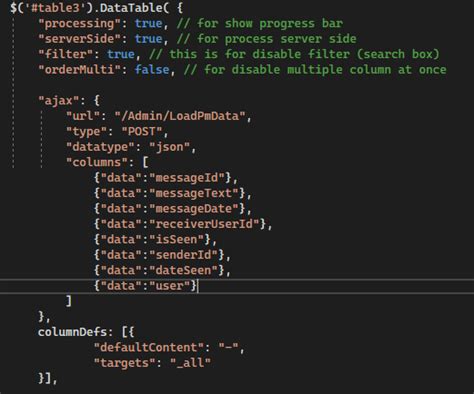Select the "ajax" property key
The image size is (474, 394).
click(x=59, y=100)
